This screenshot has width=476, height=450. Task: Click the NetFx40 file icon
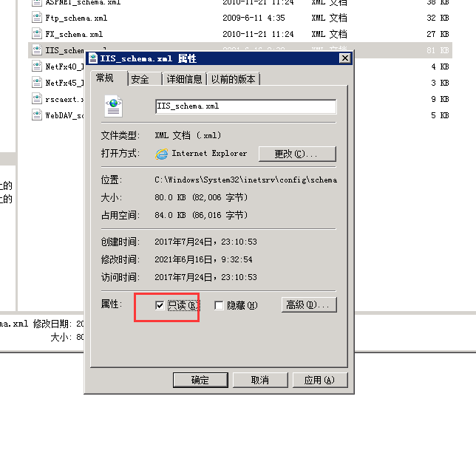(x=37, y=67)
